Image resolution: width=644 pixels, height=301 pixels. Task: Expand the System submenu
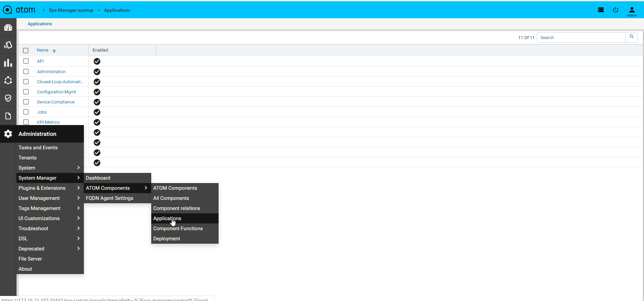click(x=50, y=168)
